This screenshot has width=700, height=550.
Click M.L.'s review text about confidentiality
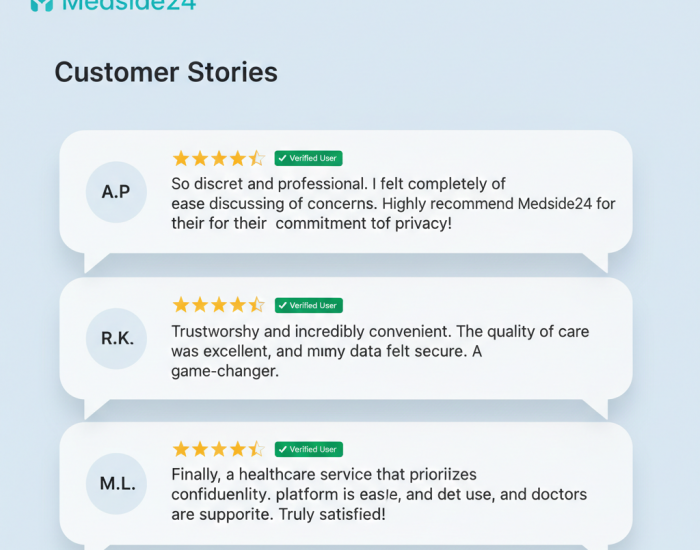pos(378,494)
